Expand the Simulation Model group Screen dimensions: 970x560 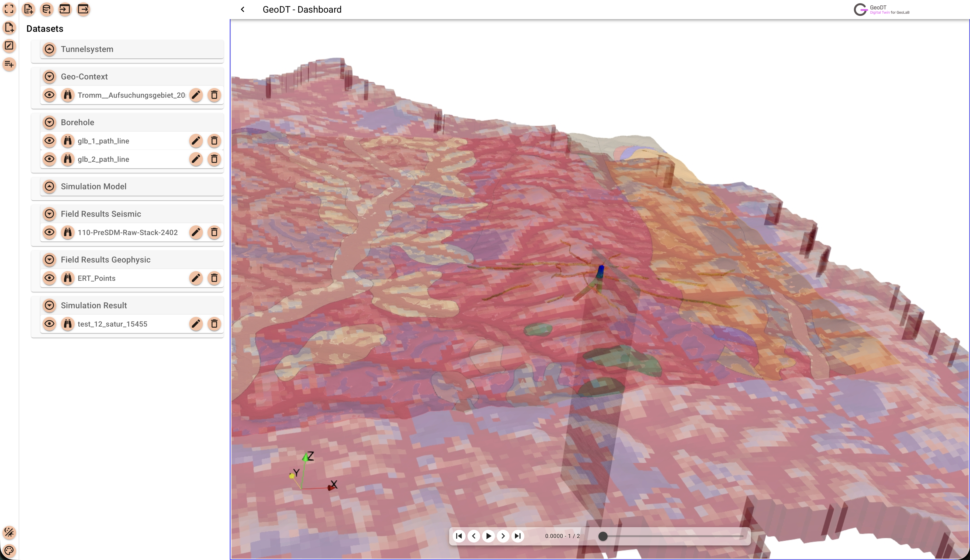point(49,187)
